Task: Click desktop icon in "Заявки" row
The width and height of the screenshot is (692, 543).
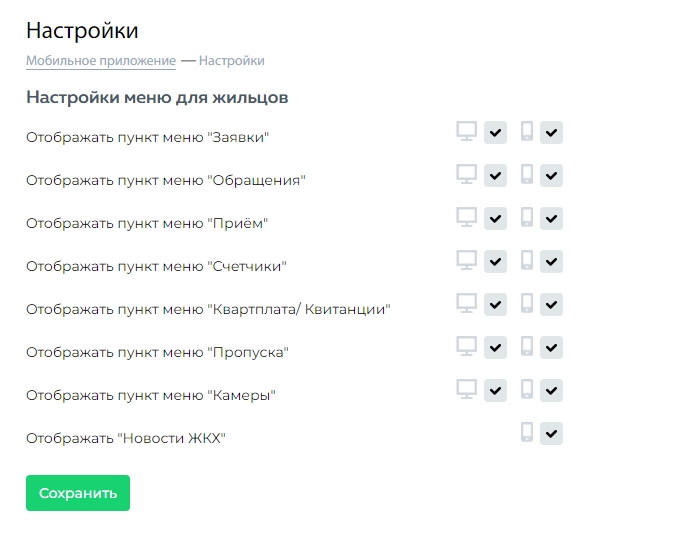Action: [x=466, y=132]
